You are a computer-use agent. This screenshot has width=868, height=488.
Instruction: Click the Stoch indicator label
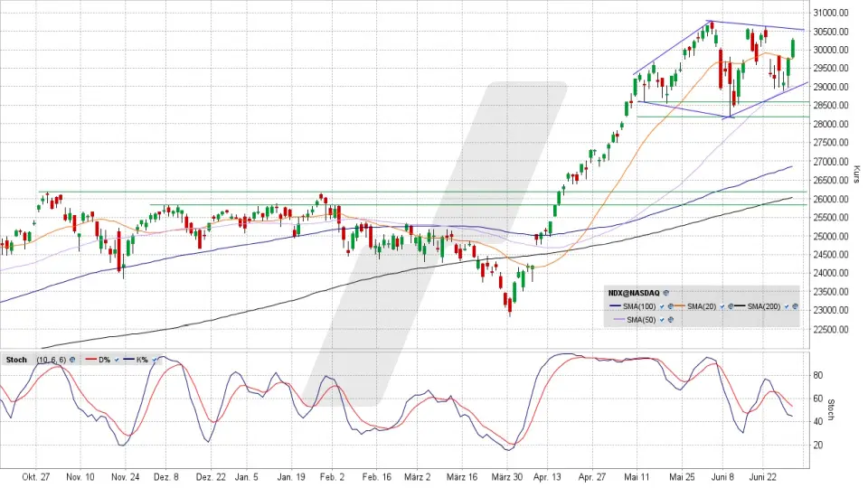(x=16, y=360)
